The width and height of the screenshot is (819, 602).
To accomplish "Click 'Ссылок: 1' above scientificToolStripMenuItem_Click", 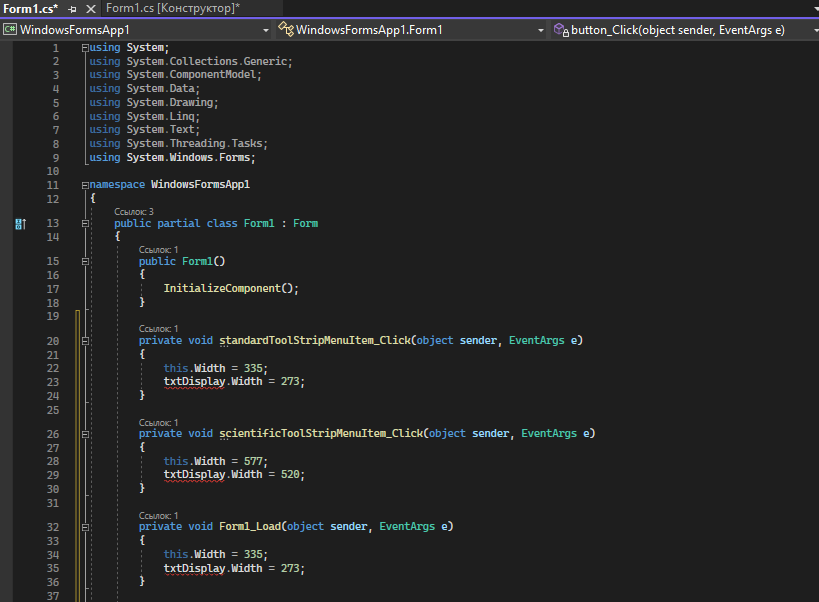I will [158, 422].
